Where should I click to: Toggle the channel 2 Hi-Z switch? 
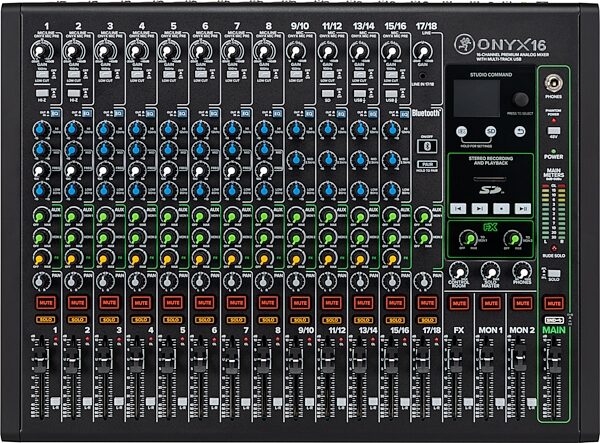(x=73, y=93)
